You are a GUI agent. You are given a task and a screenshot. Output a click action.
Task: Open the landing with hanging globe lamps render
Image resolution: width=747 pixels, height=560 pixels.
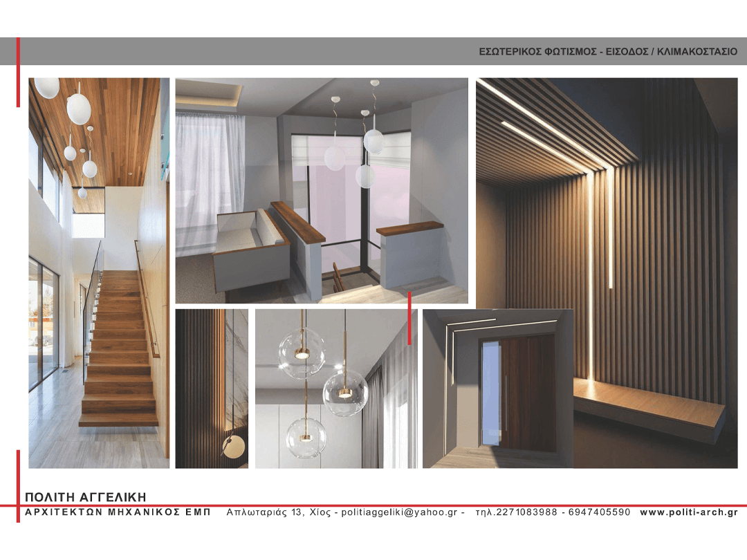click(322, 191)
